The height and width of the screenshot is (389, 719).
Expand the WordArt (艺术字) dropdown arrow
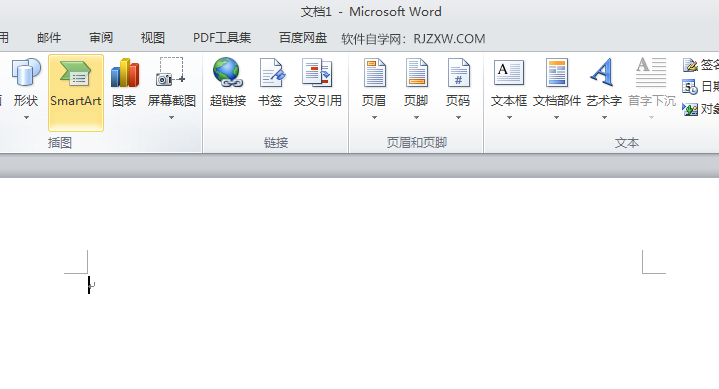pos(604,118)
